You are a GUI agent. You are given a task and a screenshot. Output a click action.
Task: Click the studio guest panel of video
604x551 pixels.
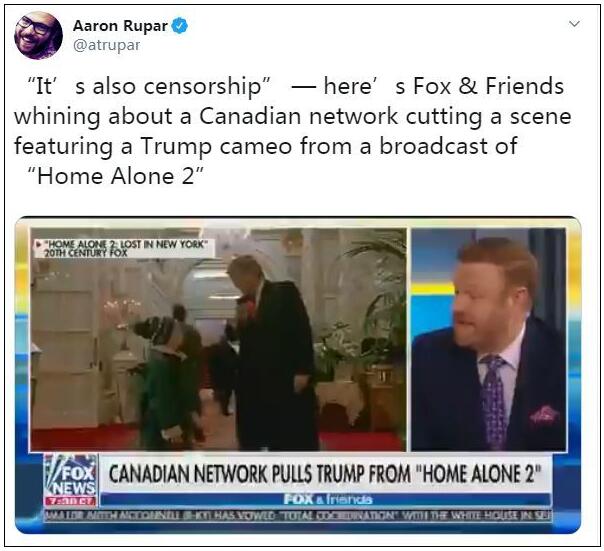[x=489, y=339]
